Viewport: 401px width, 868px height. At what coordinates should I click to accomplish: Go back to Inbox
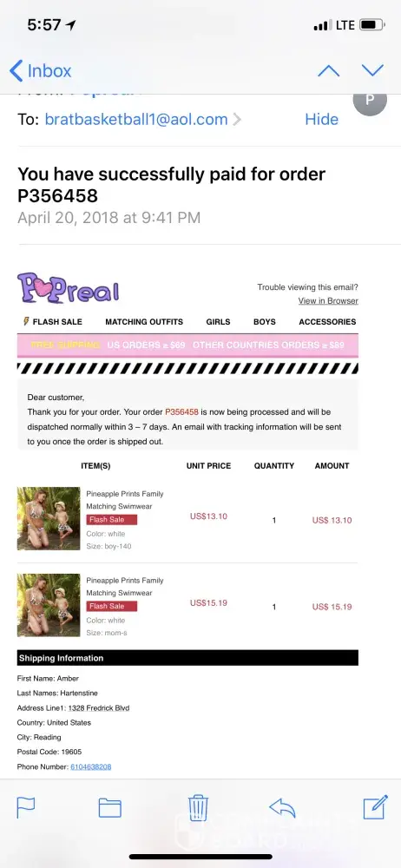(41, 71)
